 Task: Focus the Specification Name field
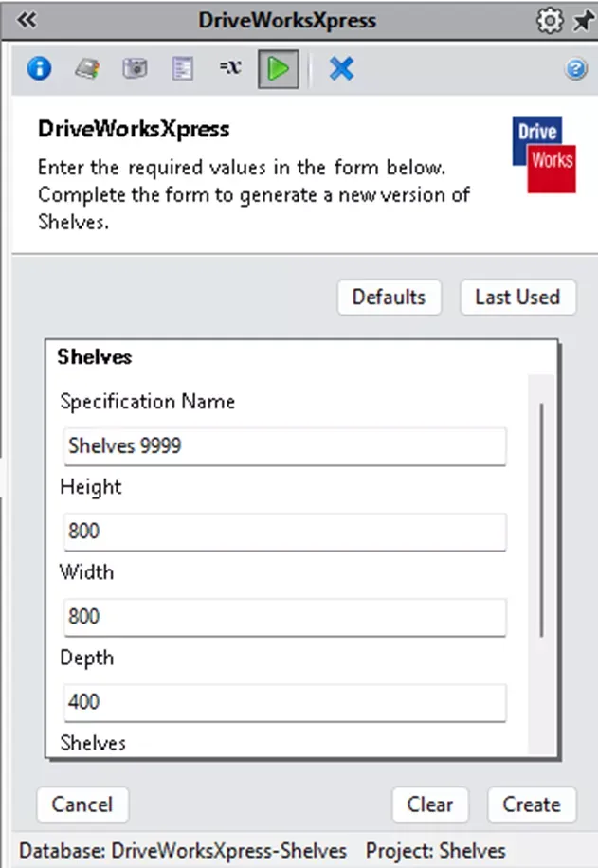(x=284, y=446)
